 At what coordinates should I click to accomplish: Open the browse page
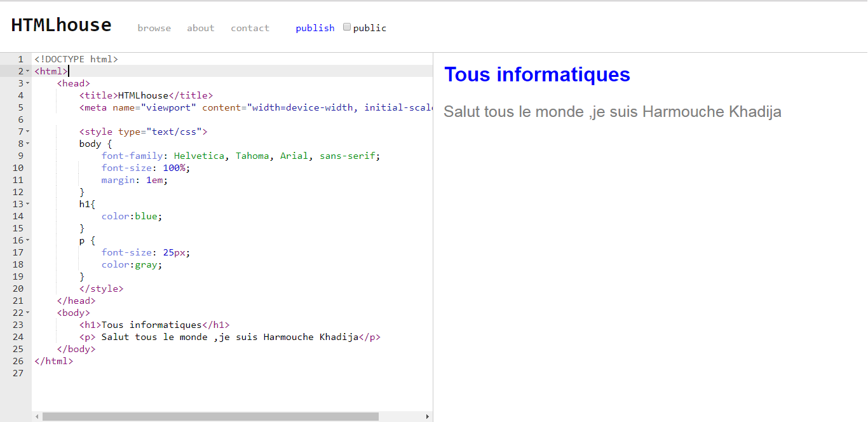point(154,28)
